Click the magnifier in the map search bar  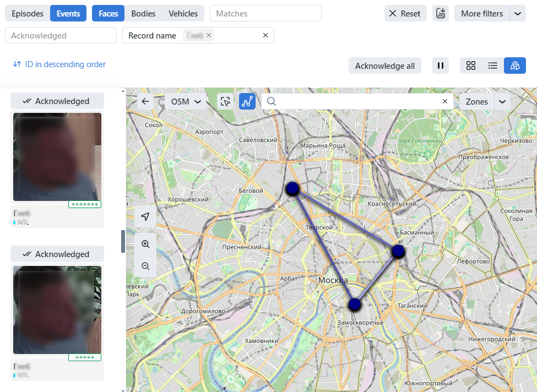[x=271, y=101]
